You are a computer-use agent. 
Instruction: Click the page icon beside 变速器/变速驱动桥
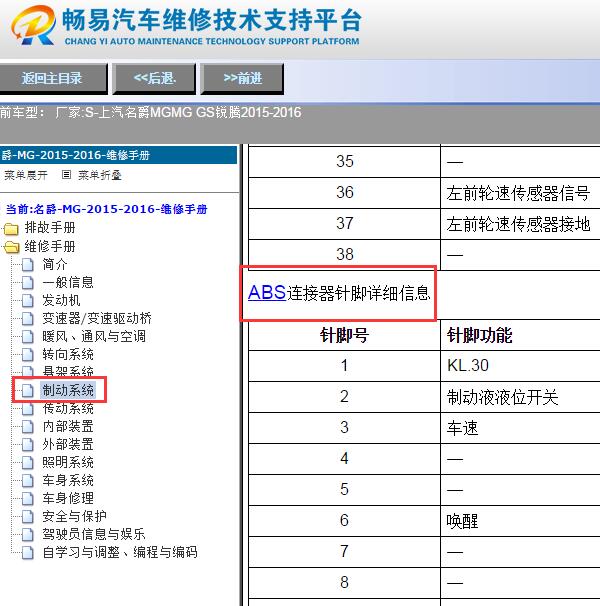(27, 318)
